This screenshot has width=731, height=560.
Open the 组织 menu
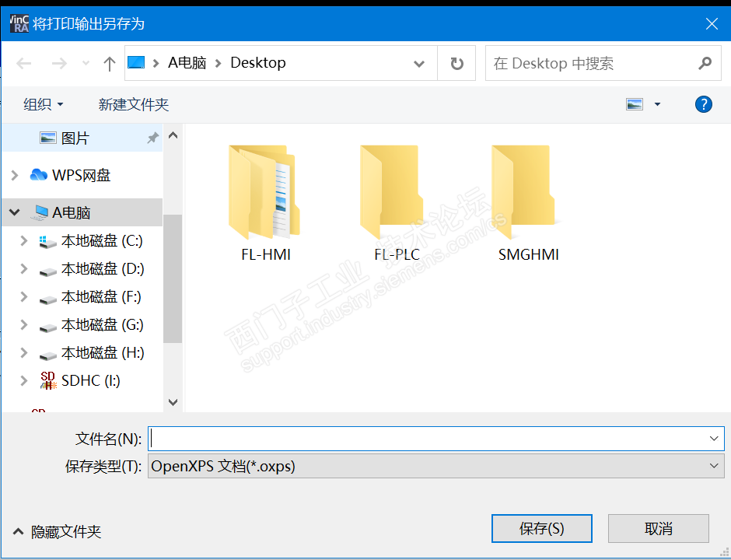44,104
